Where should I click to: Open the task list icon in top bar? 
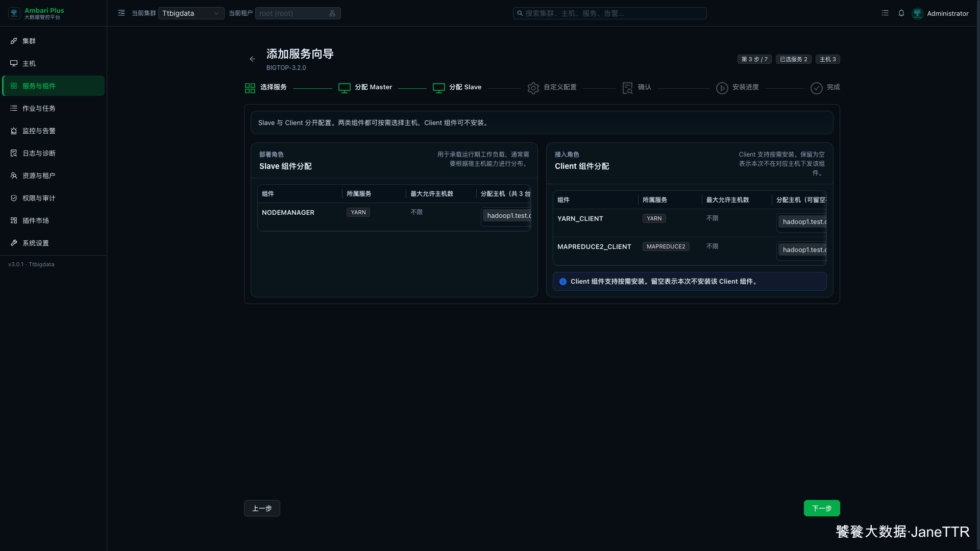point(885,13)
